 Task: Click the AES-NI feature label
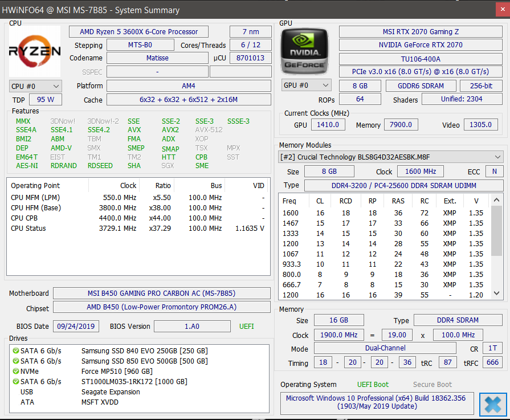[x=27, y=166]
